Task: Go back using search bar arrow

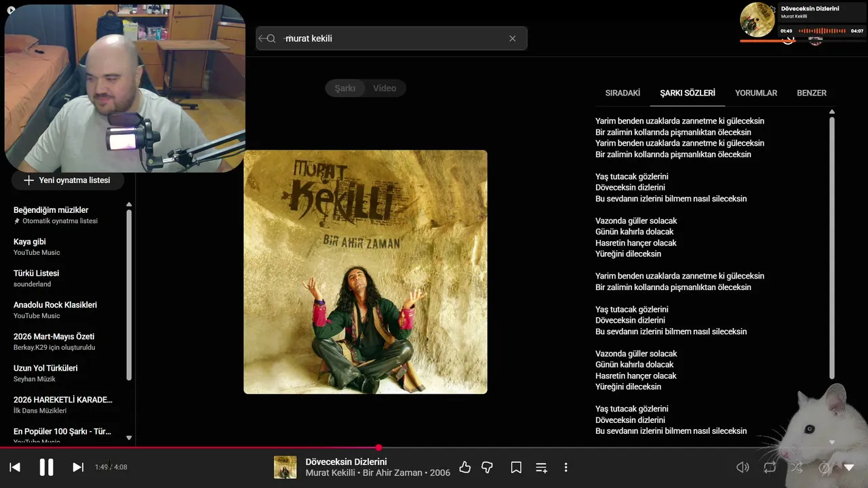Action: (262, 39)
